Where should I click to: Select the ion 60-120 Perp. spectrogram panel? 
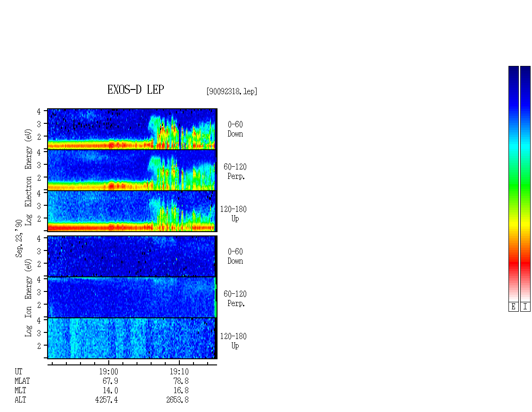(132, 297)
